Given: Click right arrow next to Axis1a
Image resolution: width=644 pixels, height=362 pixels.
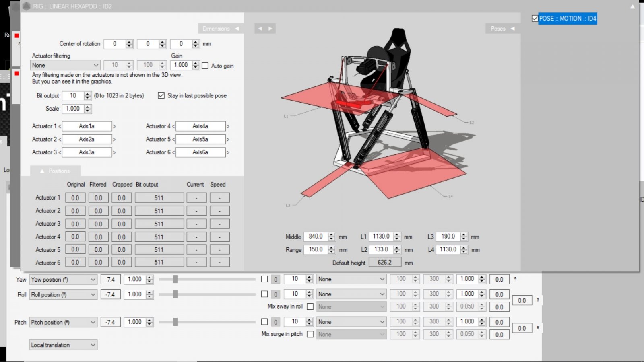Looking at the screenshot, I should pos(114,126).
